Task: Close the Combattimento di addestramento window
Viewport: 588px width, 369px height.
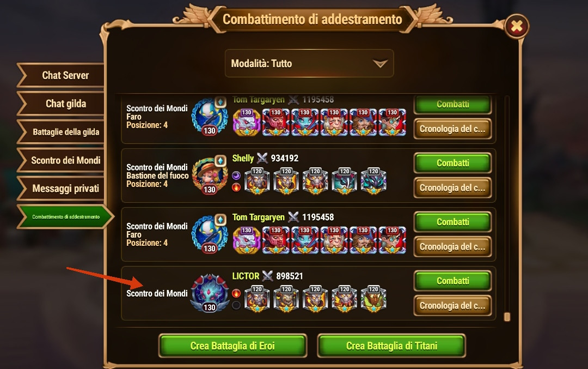Action: coord(517,26)
